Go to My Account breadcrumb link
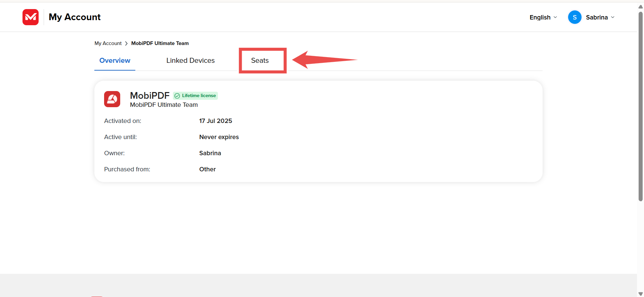This screenshot has height=297, width=644. tap(108, 43)
